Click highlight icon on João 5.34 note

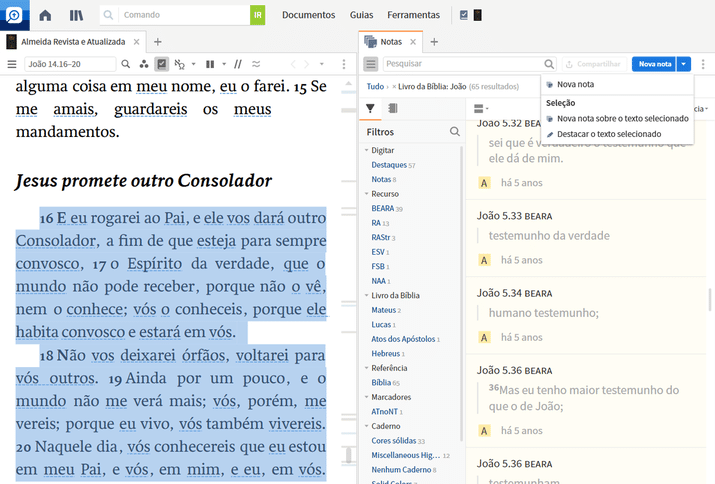484,338
